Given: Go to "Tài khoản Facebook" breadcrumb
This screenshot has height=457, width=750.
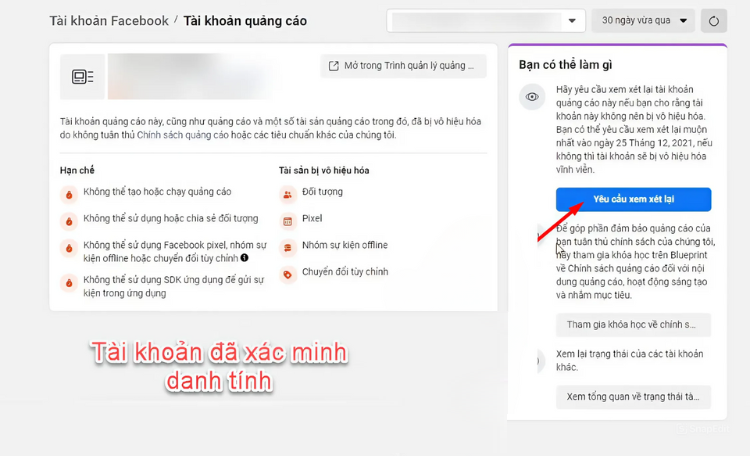Looking at the screenshot, I should [109, 21].
